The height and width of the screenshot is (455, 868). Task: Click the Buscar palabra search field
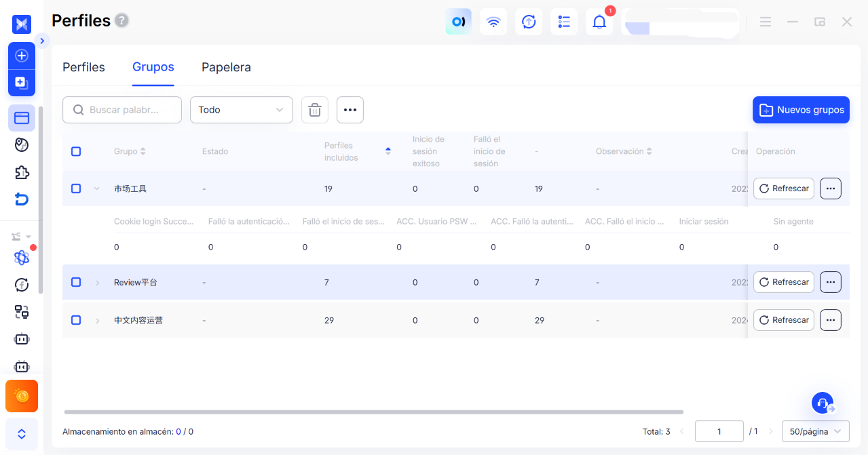click(122, 110)
